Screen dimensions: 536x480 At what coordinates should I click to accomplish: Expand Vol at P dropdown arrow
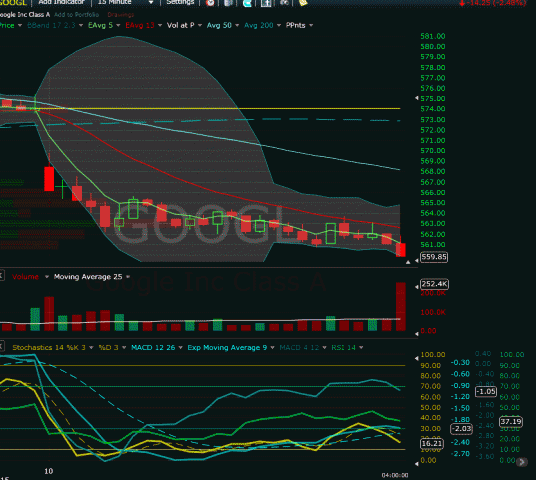(x=200, y=25)
